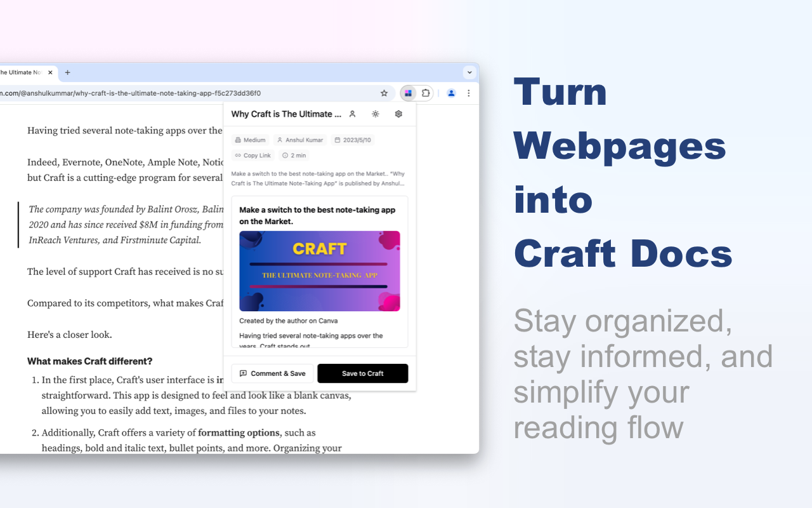Screen dimensions: 812x508
Task: Open the Chrome extensions puzzle icon
Action: coord(426,93)
